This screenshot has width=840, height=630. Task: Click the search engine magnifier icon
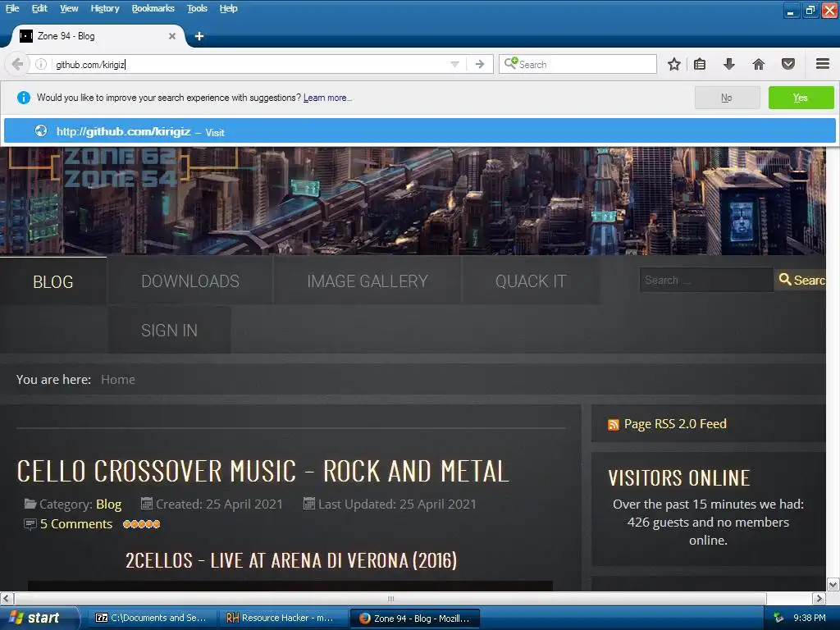pyautogui.click(x=510, y=63)
